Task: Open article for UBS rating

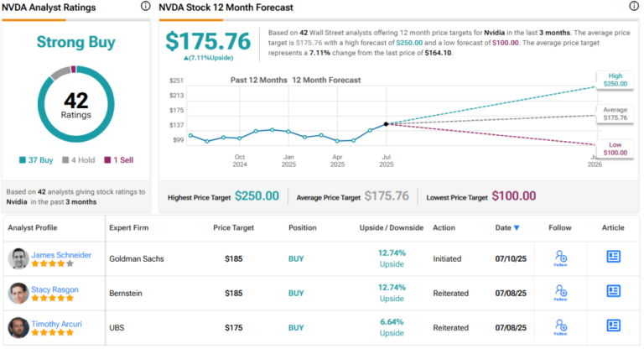Action: [x=613, y=326]
